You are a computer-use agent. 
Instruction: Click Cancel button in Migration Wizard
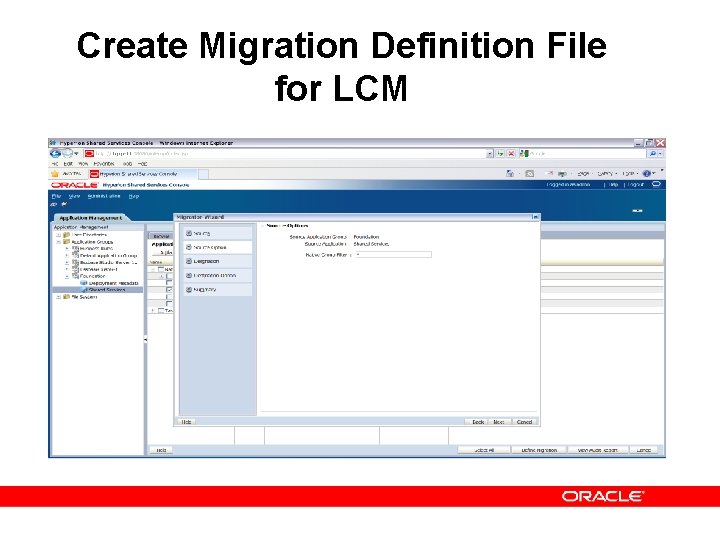tap(524, 422)
